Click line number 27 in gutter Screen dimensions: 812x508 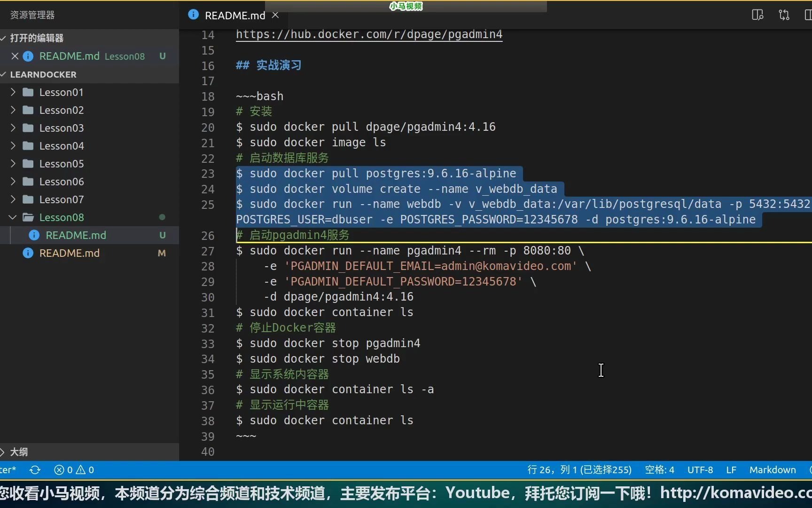tap(208, 251)
